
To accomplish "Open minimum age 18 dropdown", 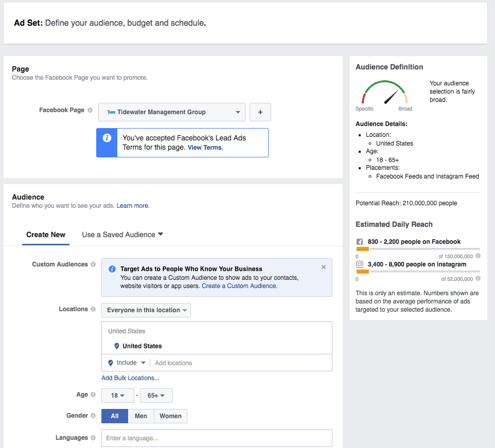I will [x=118, y=396].
